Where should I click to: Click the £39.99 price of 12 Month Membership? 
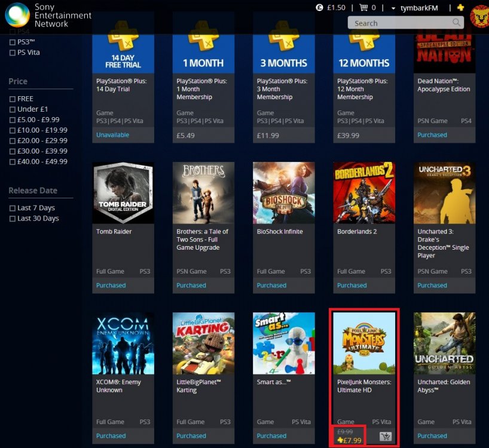tap(348, 136)
